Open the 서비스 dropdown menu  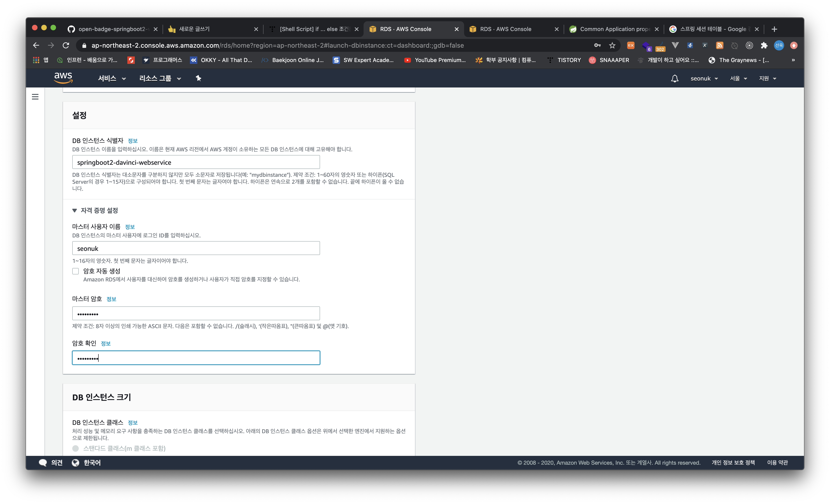pyautogui.click(x=111, y=78)
